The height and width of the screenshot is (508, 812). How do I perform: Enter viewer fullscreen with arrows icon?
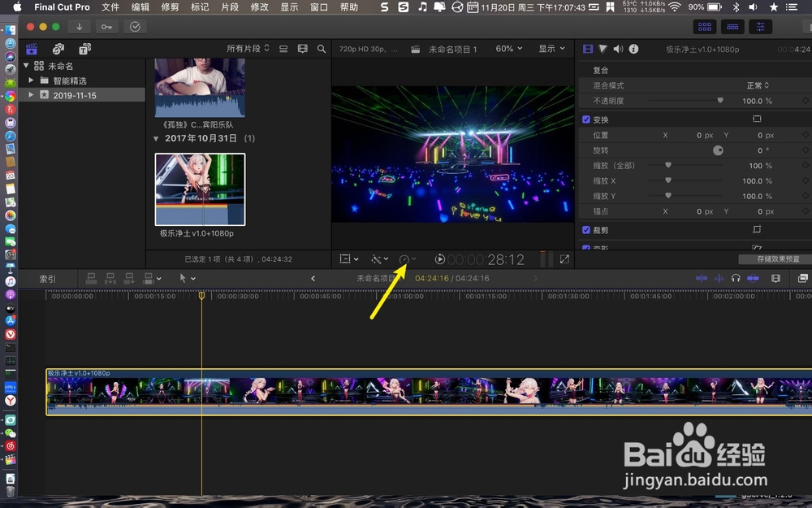tap(564, 258)
